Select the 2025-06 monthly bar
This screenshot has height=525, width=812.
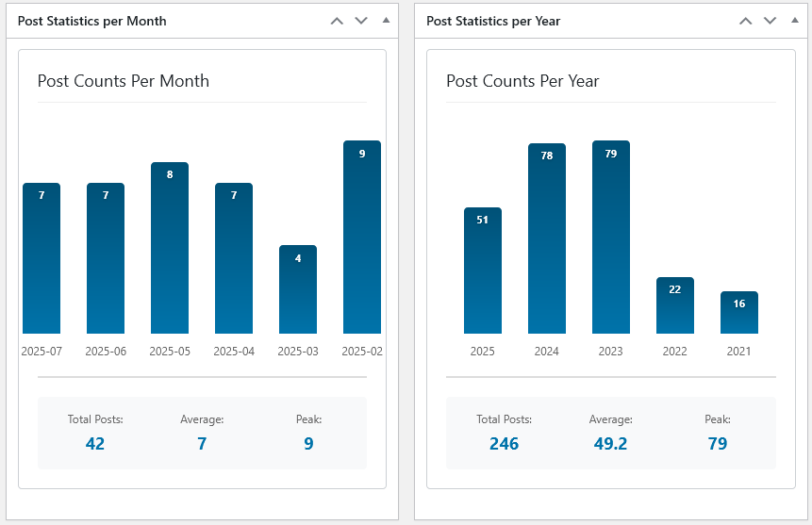tap(106, 258)
